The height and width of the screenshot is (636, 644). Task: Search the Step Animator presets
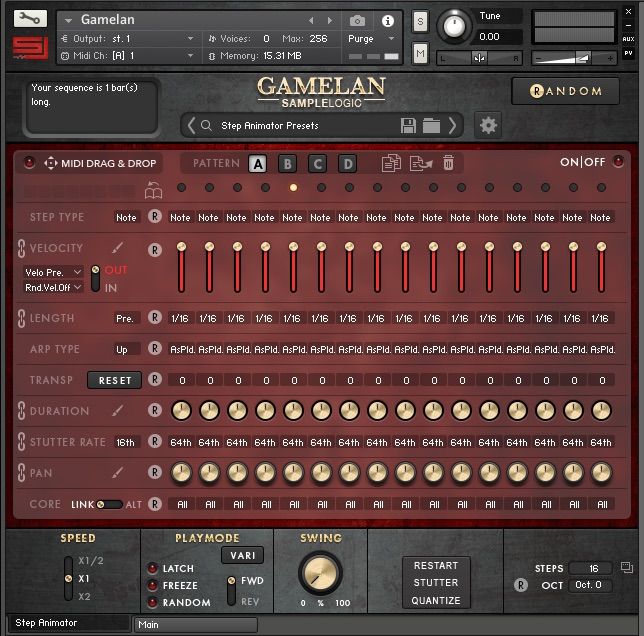pos(207,125)
